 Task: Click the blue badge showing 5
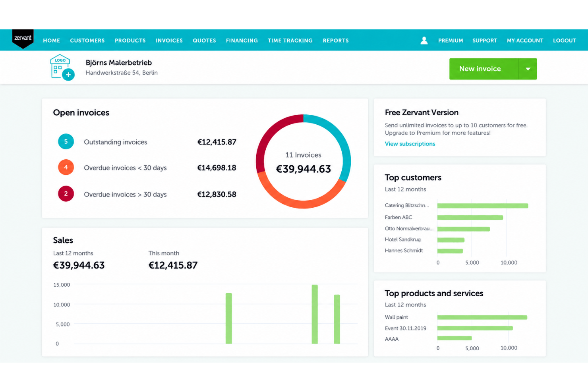coord(66,141)
